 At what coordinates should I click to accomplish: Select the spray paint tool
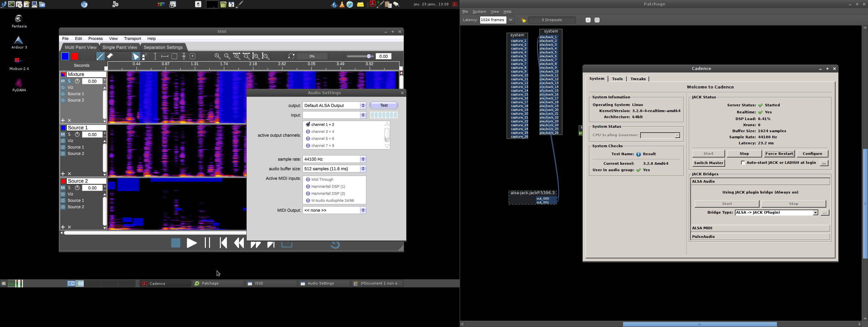(x=145, y=56)
